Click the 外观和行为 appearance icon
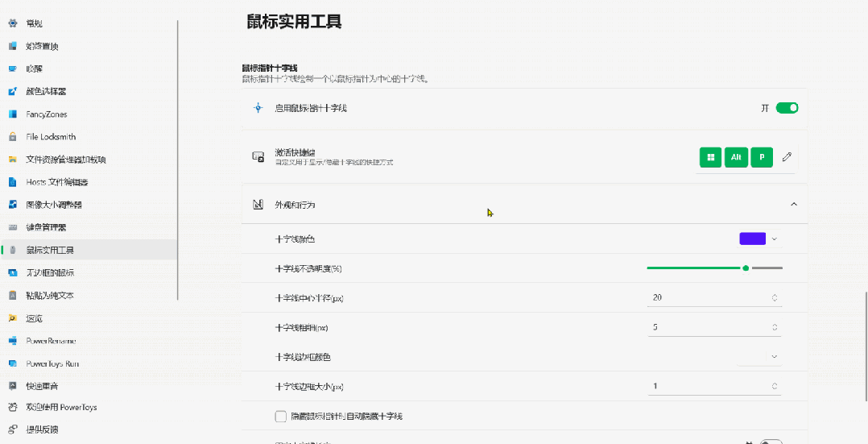 [x=258, y=205]
